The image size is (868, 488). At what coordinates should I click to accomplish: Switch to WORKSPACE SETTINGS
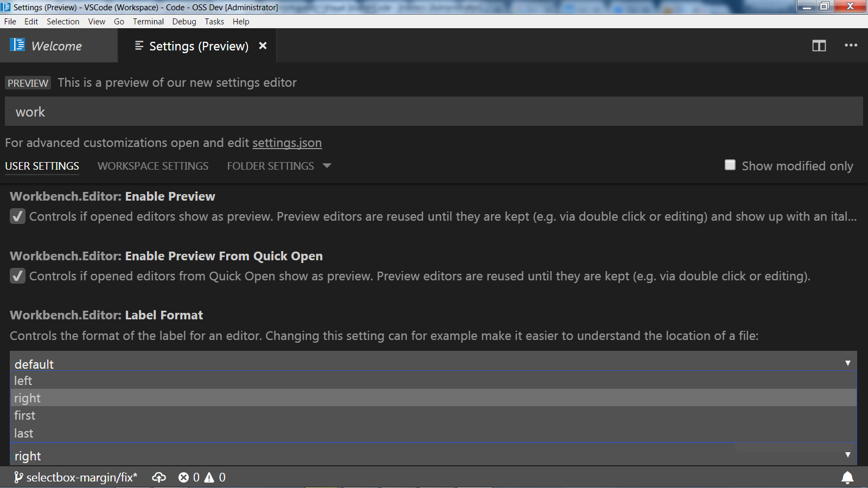152,166
